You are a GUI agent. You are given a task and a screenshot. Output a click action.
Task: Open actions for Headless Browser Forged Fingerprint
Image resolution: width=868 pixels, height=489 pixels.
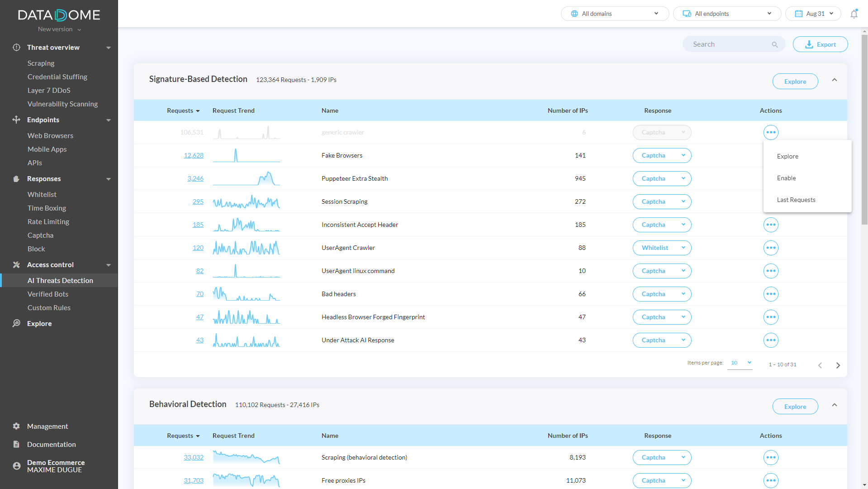(771, 317)
